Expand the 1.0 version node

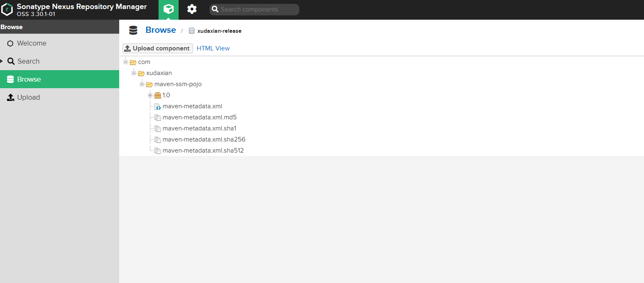150,95
